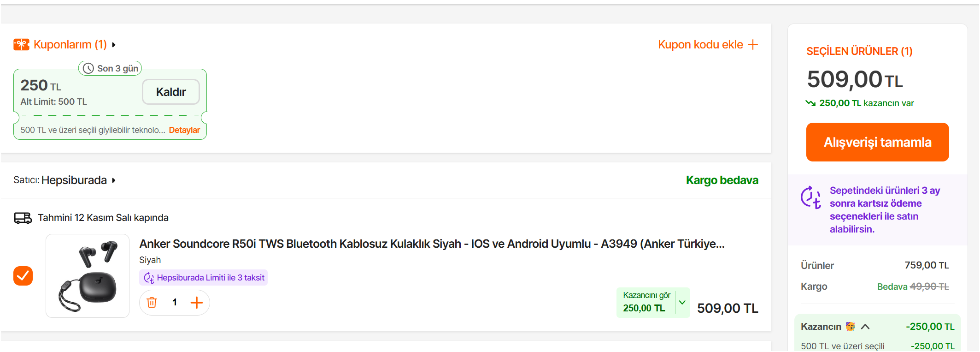Open coupon Detaylar link

pyautogui.click(x=184, y=130)
